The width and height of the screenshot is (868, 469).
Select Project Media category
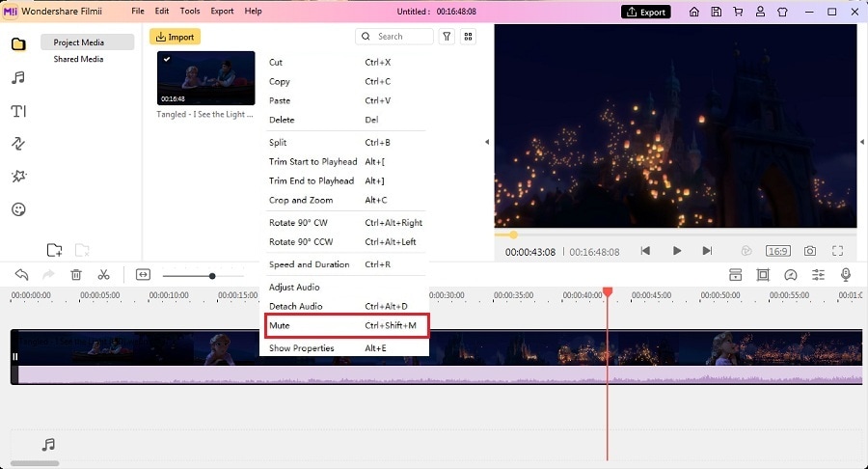[x=87, y=42]
